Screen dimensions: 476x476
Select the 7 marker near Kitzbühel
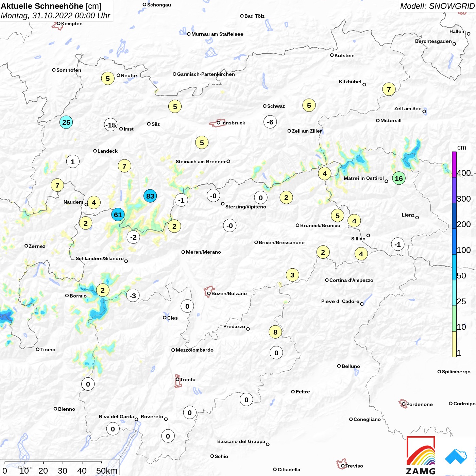389,89
